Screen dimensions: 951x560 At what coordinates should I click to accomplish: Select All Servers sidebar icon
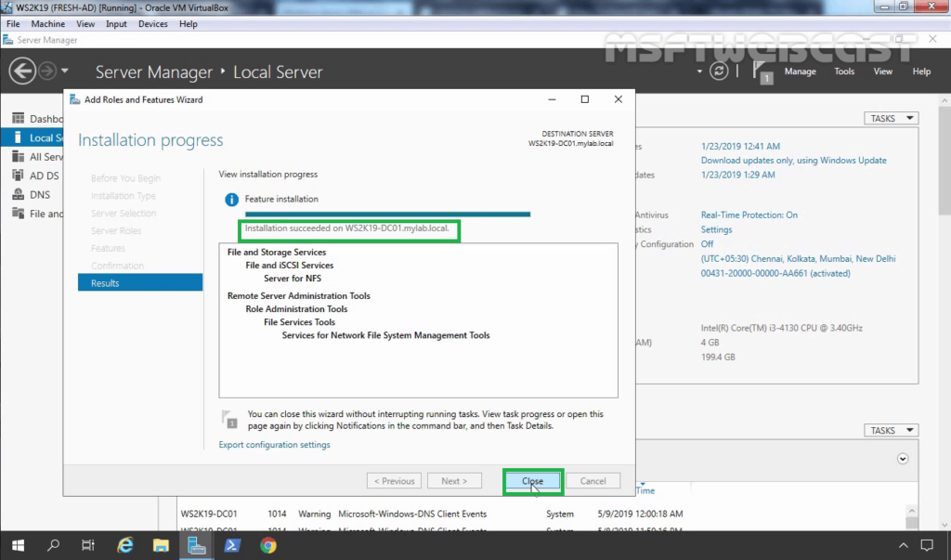click(x=19, y=157)
